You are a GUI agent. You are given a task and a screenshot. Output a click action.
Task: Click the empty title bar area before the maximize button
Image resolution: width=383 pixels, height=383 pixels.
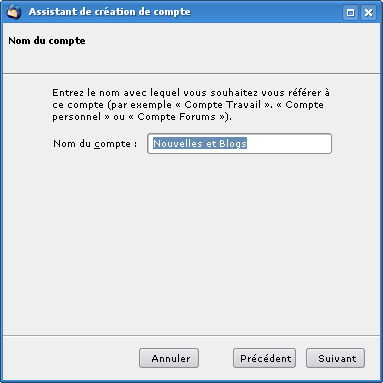(x=267, y=12)
